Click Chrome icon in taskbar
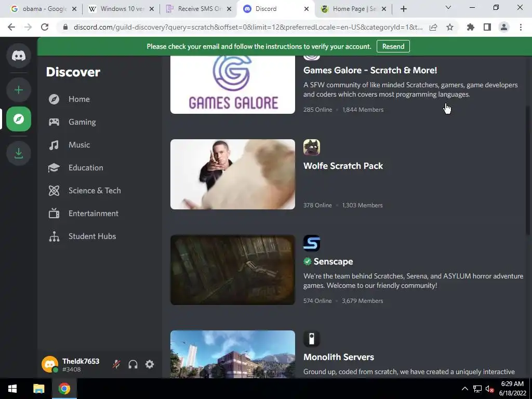This screenshot has width=532, height=399. click(x=64, y=389)
